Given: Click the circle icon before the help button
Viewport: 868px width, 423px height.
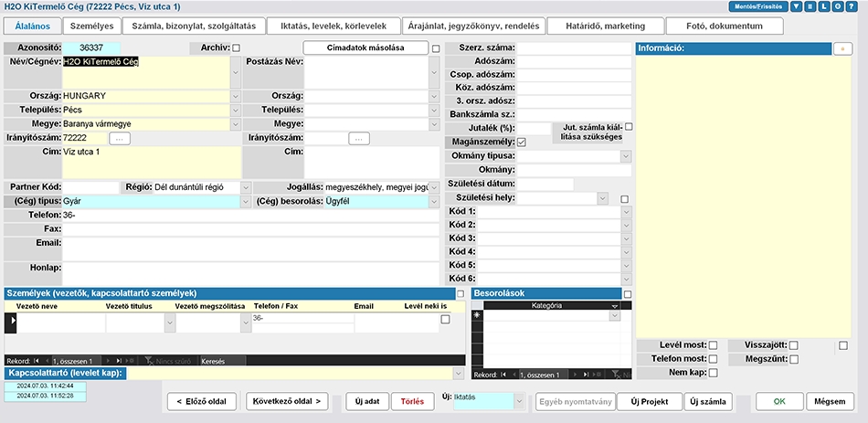Looking at the screenshot, I should click(839, 6).
